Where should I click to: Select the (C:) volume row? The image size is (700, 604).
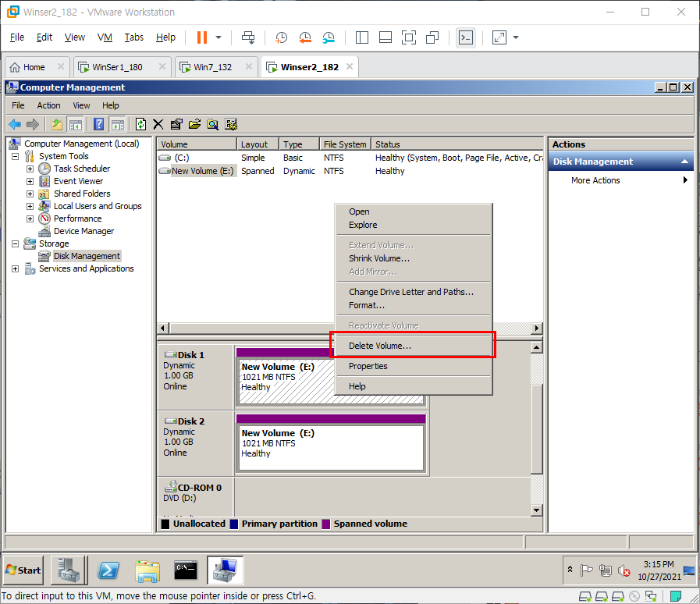[x=350, y=158]
